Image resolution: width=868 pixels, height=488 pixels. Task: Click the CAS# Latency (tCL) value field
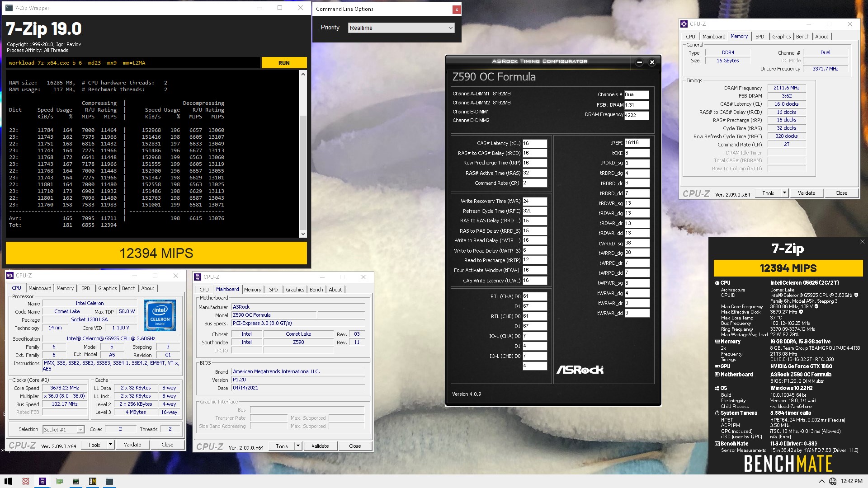click(535, 143)
